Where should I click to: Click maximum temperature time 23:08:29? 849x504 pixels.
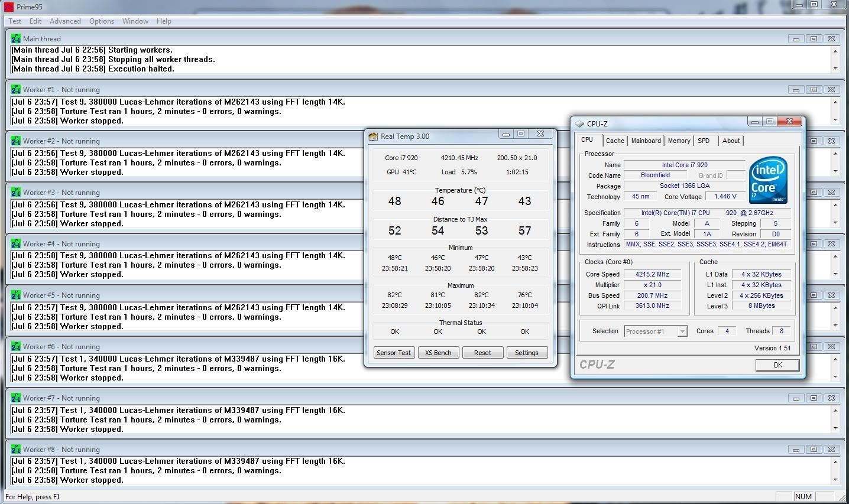394,305
